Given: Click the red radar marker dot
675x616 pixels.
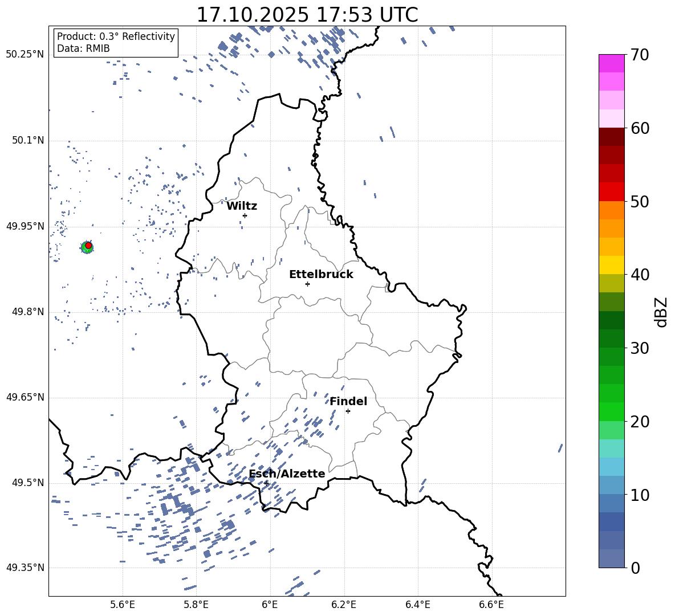Looking at the screenshot, I should [88, 246].
